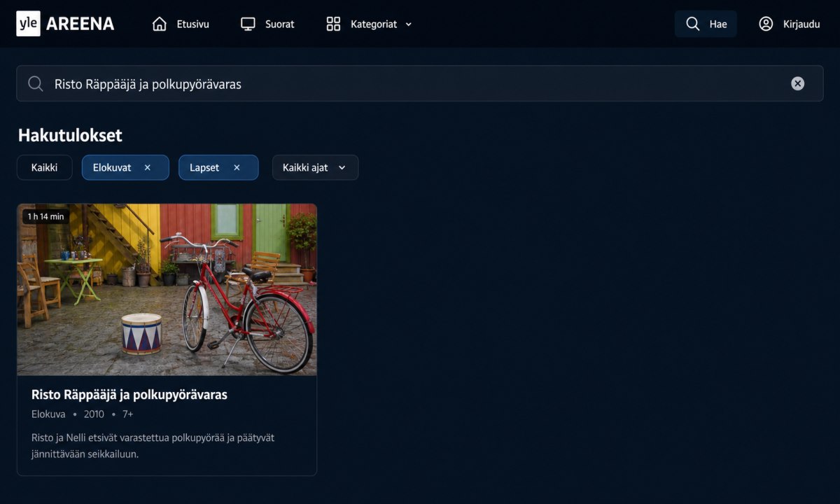Click the Kirjaudu login link
Screen dimensions: 840x504
tap(790, 24)
